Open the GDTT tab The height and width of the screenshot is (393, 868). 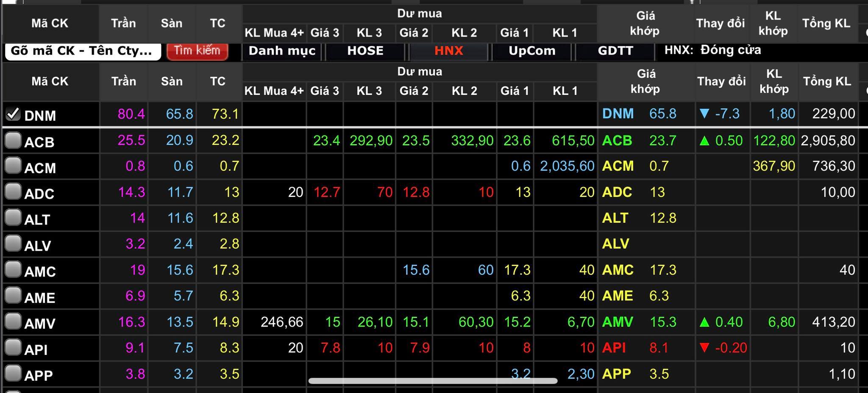pyautogui.click(x=615, y=51)
